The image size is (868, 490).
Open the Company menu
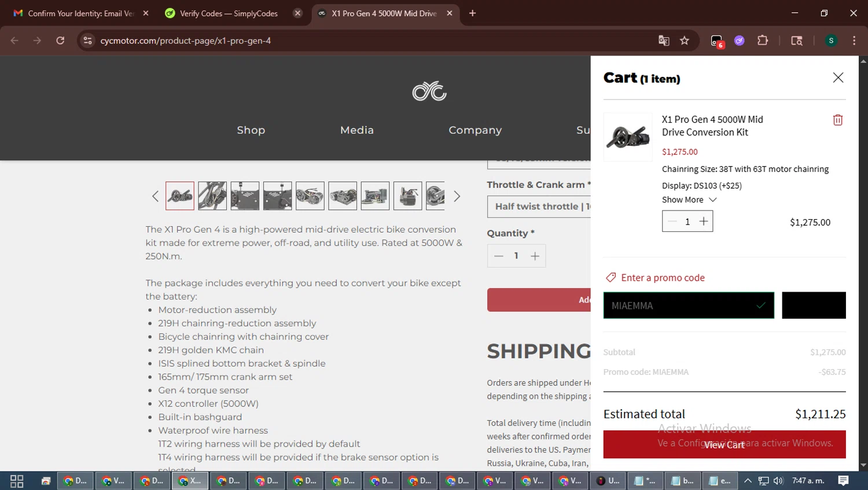[x=475, y=130]
